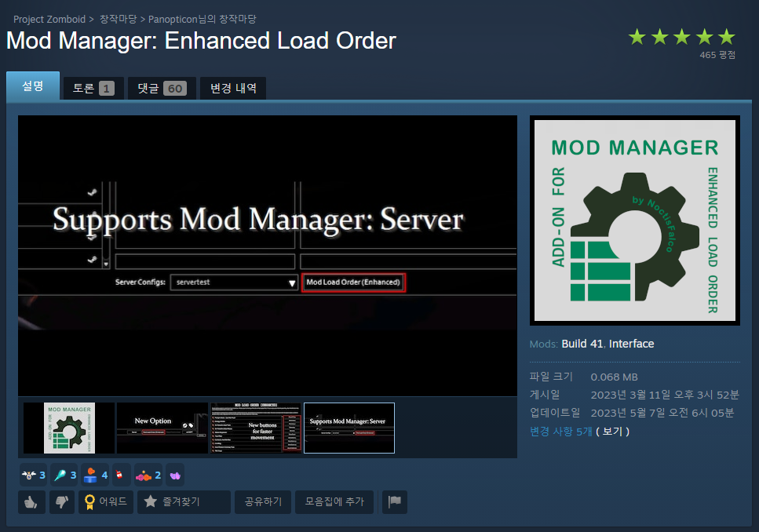This screenshot has height=532, width=759.
Task: Click the 0.068 MB file size value
Action: tap(614, 377)
